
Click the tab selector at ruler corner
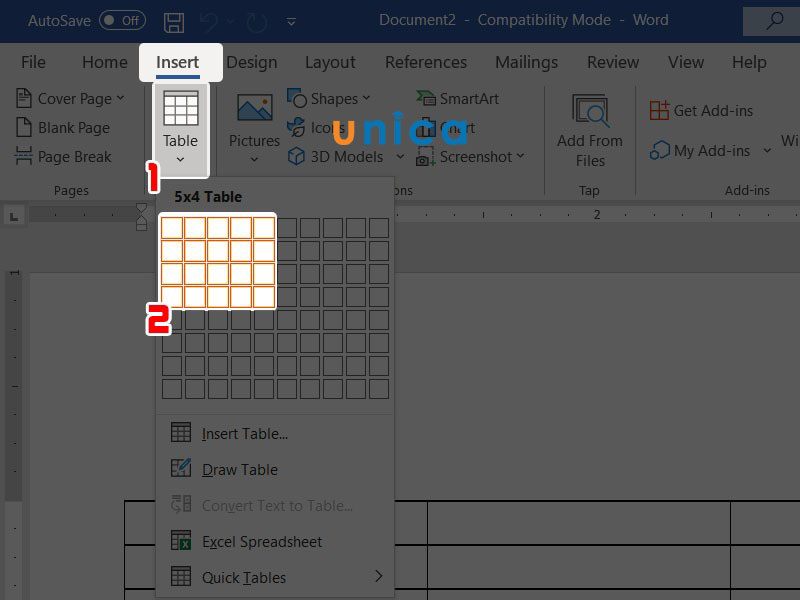(x=14, y=216)
